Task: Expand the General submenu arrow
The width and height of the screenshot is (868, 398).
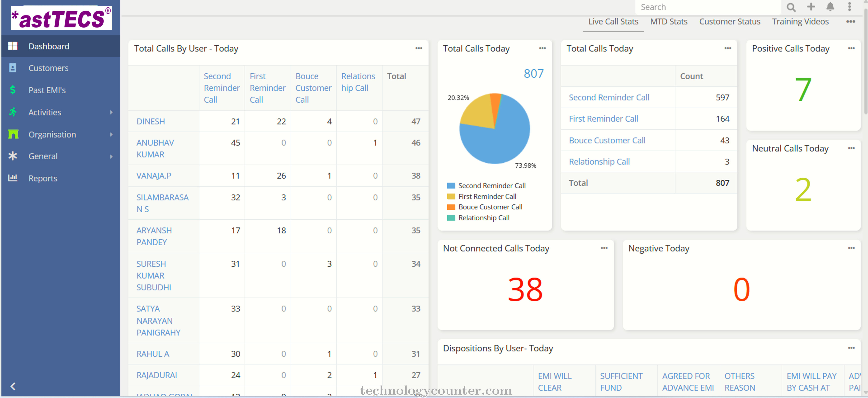Action: pos(111,156)
